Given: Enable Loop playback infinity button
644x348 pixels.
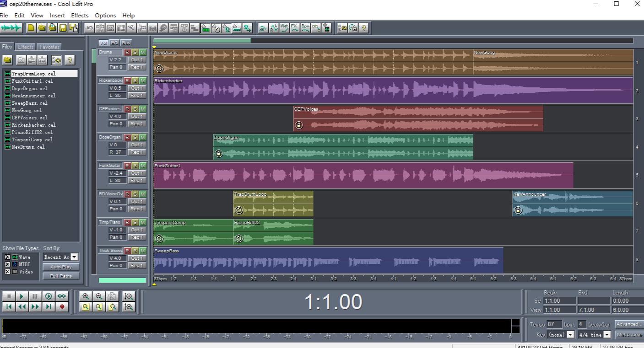Looking at the screenshot, I should (62, 296).
